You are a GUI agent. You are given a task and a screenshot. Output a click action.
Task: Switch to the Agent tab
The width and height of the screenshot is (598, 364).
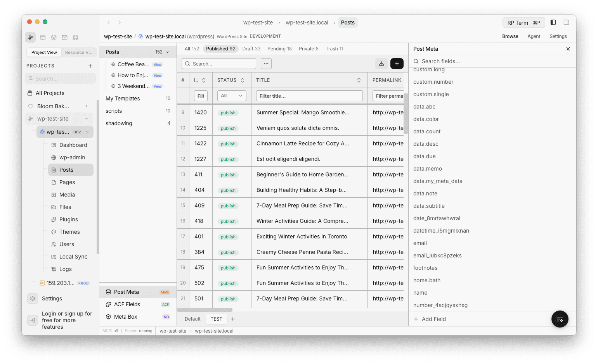pos(534,36)
